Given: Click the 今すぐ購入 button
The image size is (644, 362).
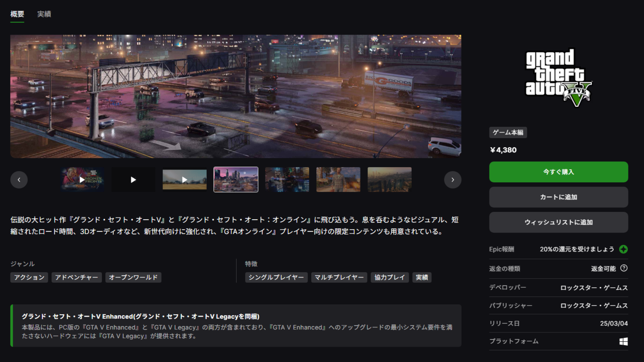Looking at the screenshot, I should point(558,172).
